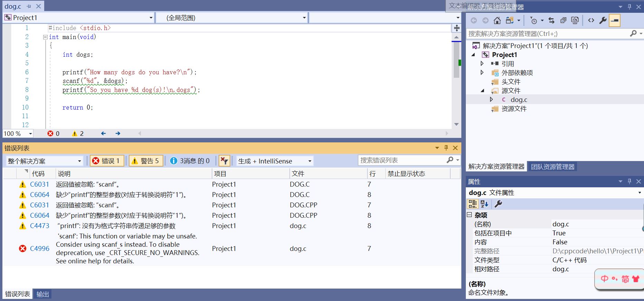Collapse the Project1 node in Solution Explorer
Viewport: 644px width, 301px height.
pos(473,55)
